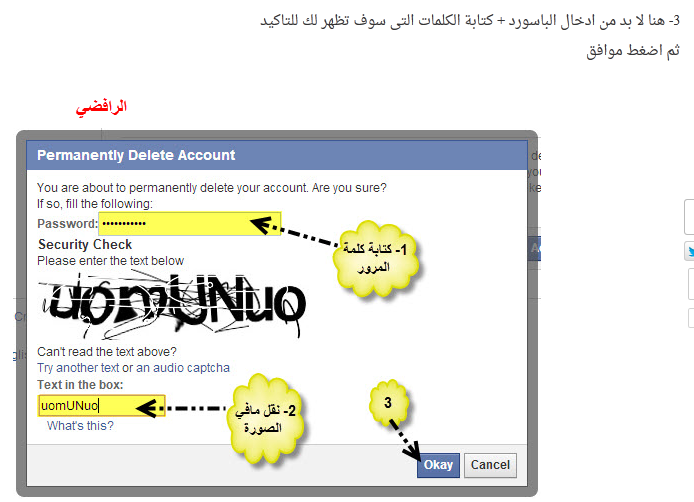Screen dimensions: 694x502
Task: Click the yellow callout labeled 1 about password
Action: coord(375,258)
